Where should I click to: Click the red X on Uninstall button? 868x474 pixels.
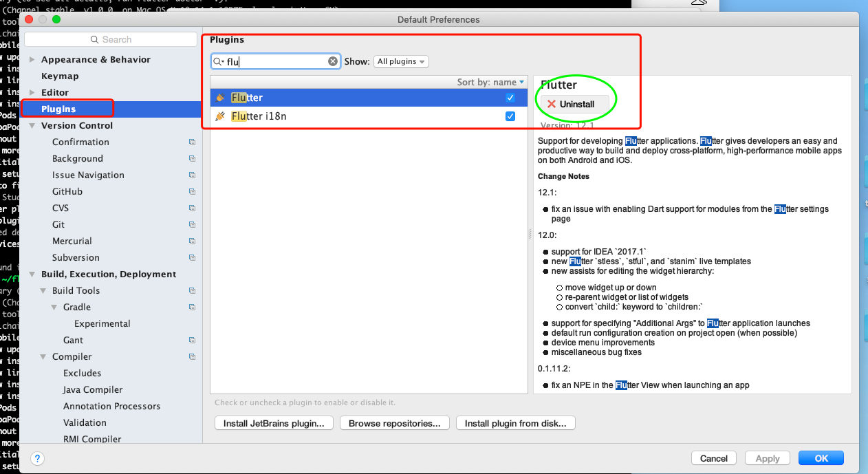tap(552, 104)
